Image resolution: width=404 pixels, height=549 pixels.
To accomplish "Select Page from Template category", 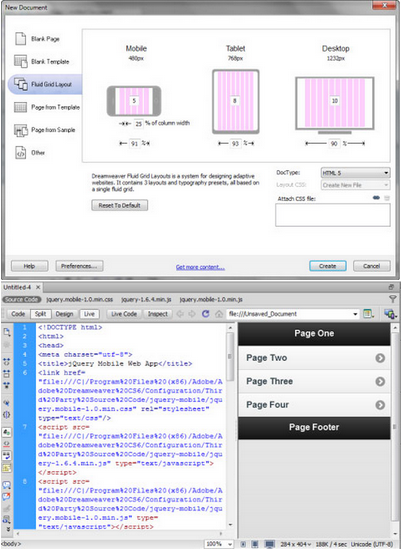I will pyautogui.click(x=47, y=107).
